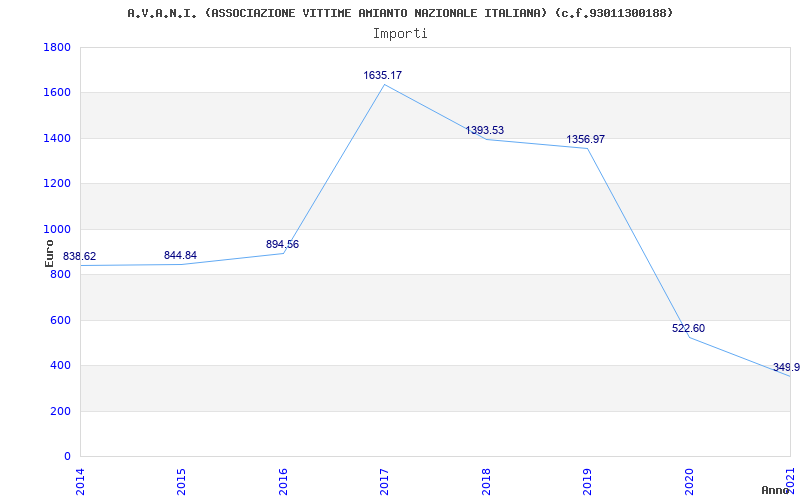Click the 1000 y-axis tick label
This screenshot has height=500, width=800.
57,230
